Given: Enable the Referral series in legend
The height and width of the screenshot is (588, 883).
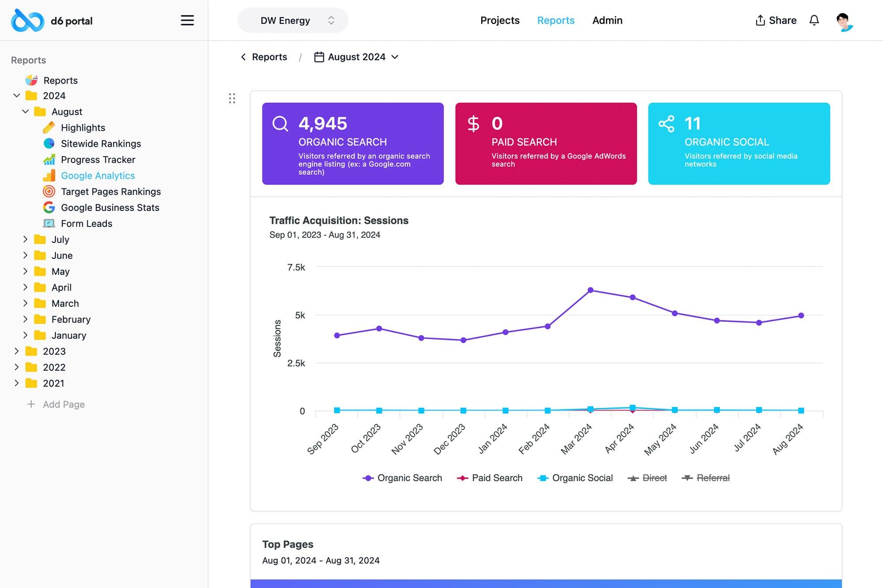Looking at the screenshot, I should (706, 478).
